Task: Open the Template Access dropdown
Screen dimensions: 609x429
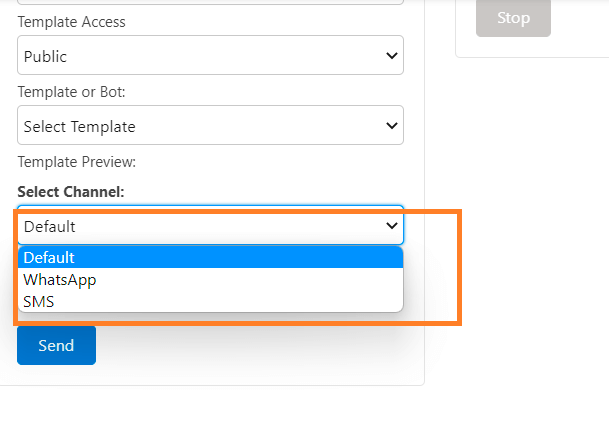Action: 210,56
